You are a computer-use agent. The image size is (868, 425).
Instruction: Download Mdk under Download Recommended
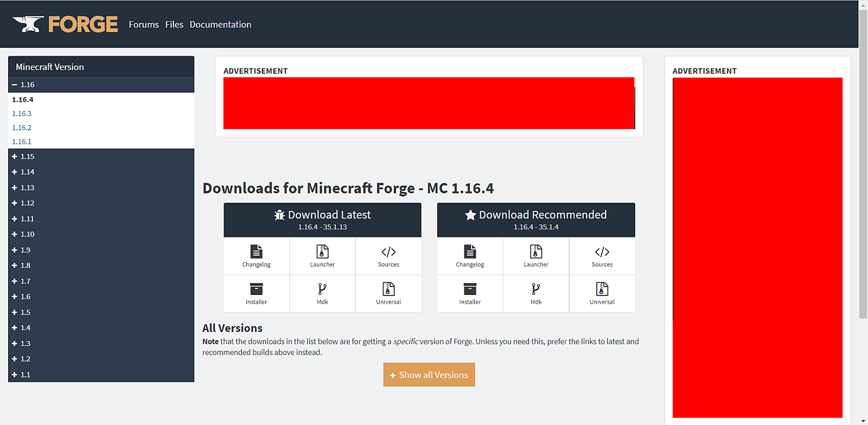point(536,294)
